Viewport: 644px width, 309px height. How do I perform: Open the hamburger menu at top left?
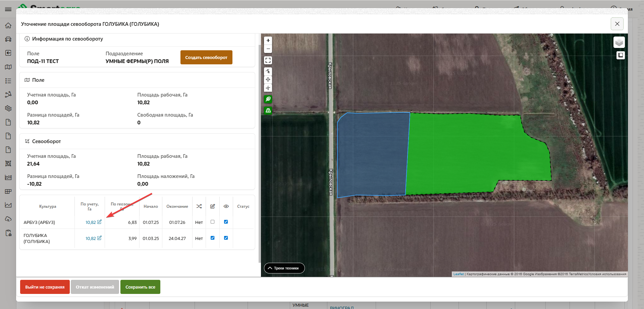click(8, 9)
